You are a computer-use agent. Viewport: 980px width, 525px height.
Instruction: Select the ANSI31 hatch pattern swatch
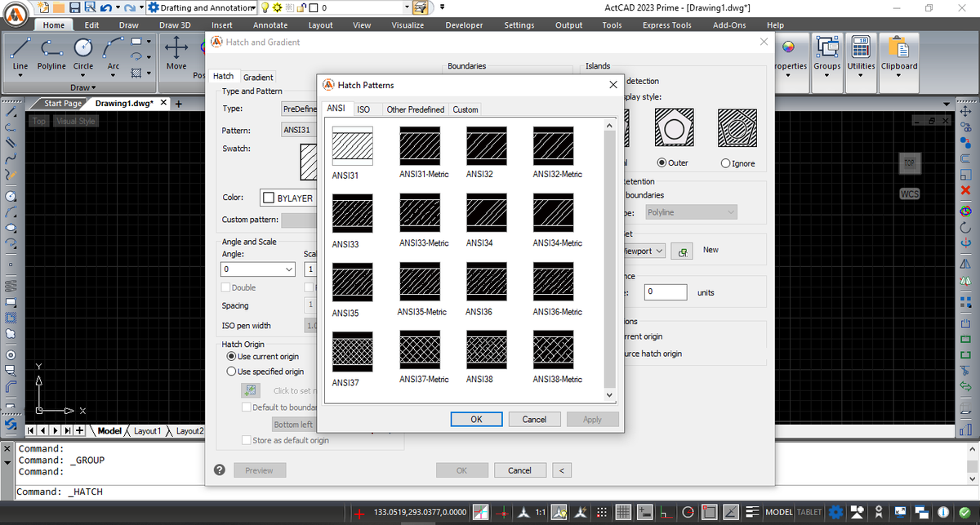(x=352, y=147)
